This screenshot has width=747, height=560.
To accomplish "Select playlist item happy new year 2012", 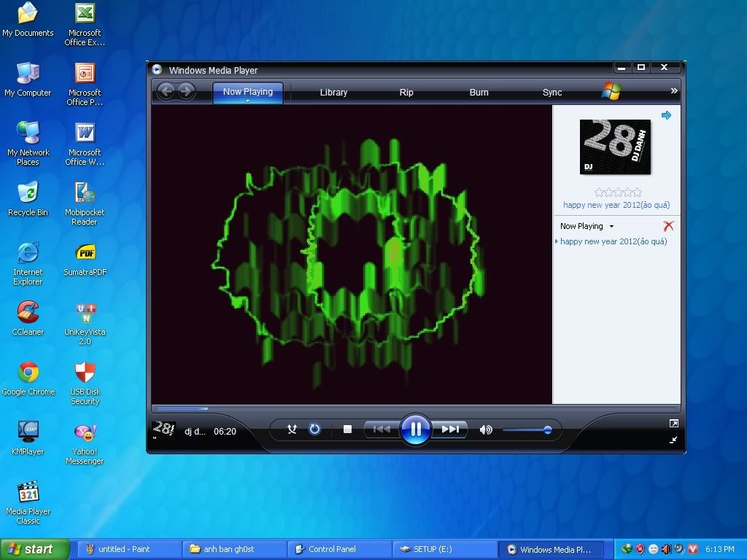I will coord(614,241).
